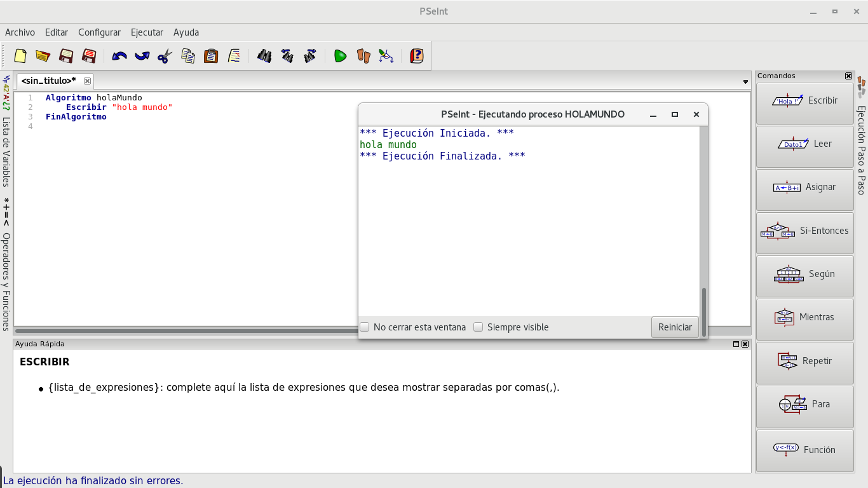Insert the Escribir command
This screenshot has height=488, width=868.
coord(804,104)
